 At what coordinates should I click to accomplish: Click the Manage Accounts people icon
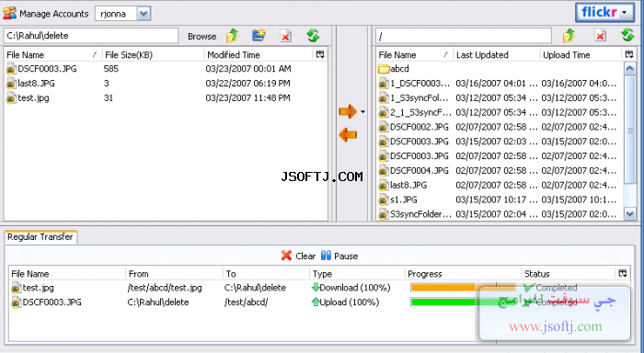coord(9,13)
